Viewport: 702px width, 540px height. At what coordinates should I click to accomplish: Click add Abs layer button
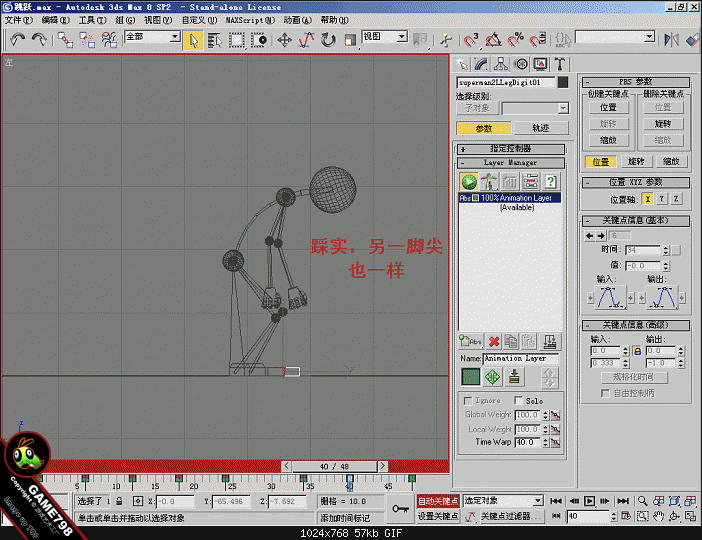pos(470,342)
